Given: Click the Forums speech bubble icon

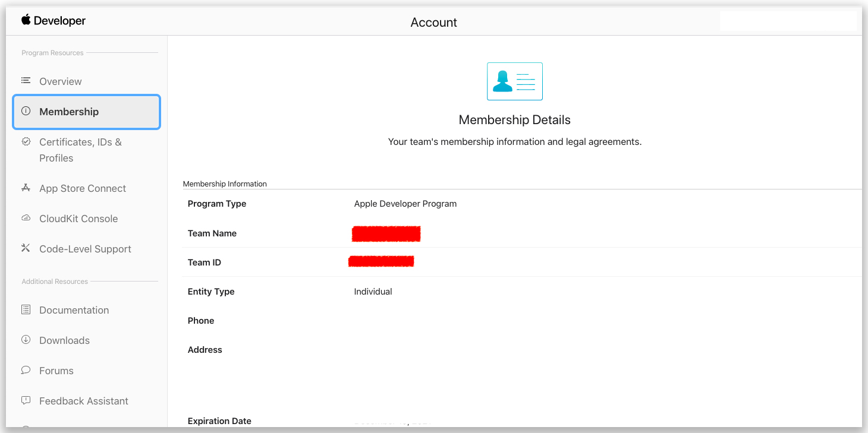Looking at the screenshot, I should 26,370.
